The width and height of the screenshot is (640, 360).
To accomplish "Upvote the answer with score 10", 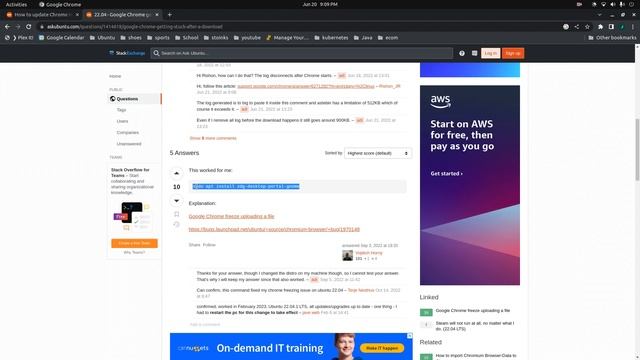I will click(176, 173).
